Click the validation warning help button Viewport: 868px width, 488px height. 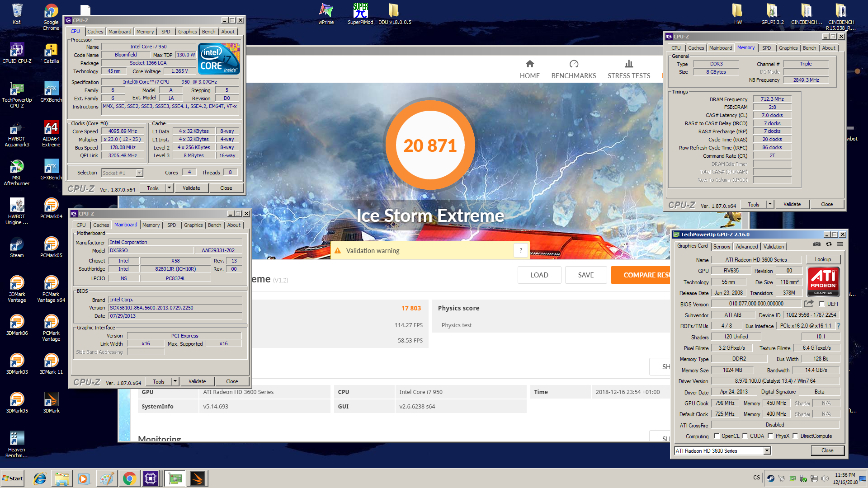click(x=521, y=250)
